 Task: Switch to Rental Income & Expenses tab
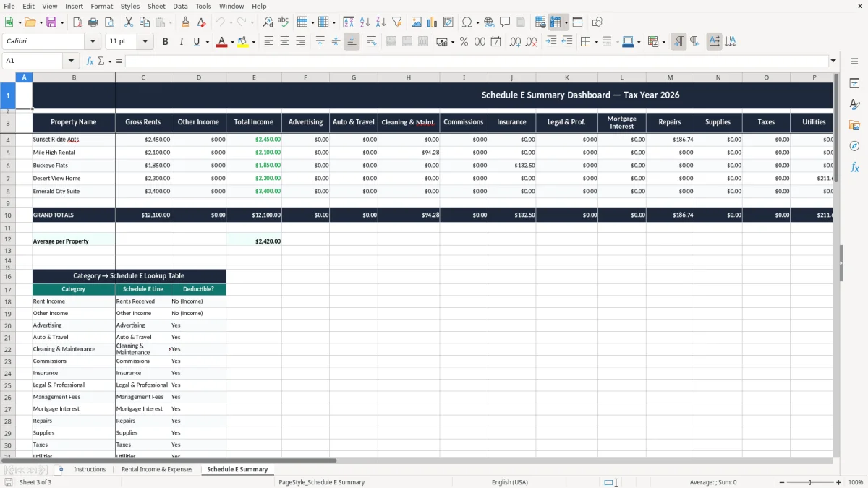(x=157, y=469)
